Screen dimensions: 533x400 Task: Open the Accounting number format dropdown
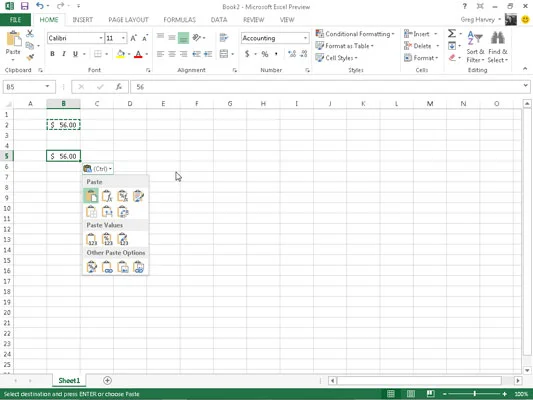305,38
